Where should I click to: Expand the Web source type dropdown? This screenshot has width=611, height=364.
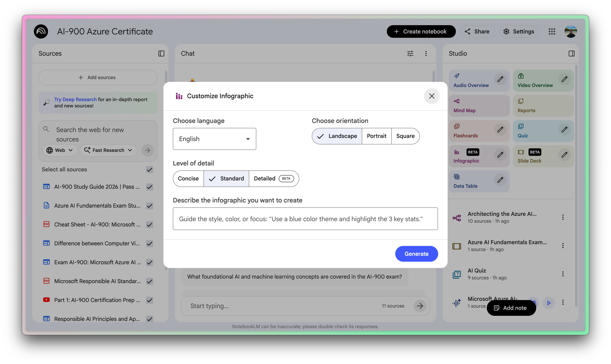coord(60,150)
